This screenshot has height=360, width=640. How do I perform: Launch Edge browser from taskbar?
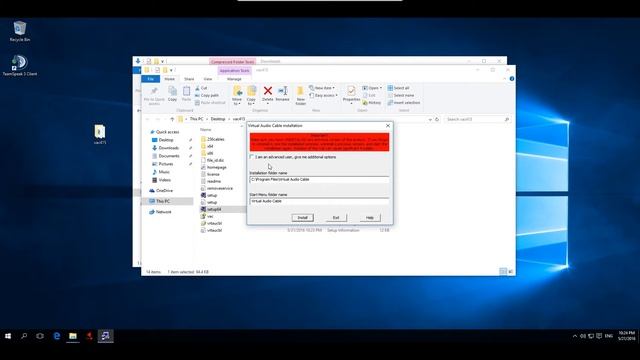coord(57,336)
